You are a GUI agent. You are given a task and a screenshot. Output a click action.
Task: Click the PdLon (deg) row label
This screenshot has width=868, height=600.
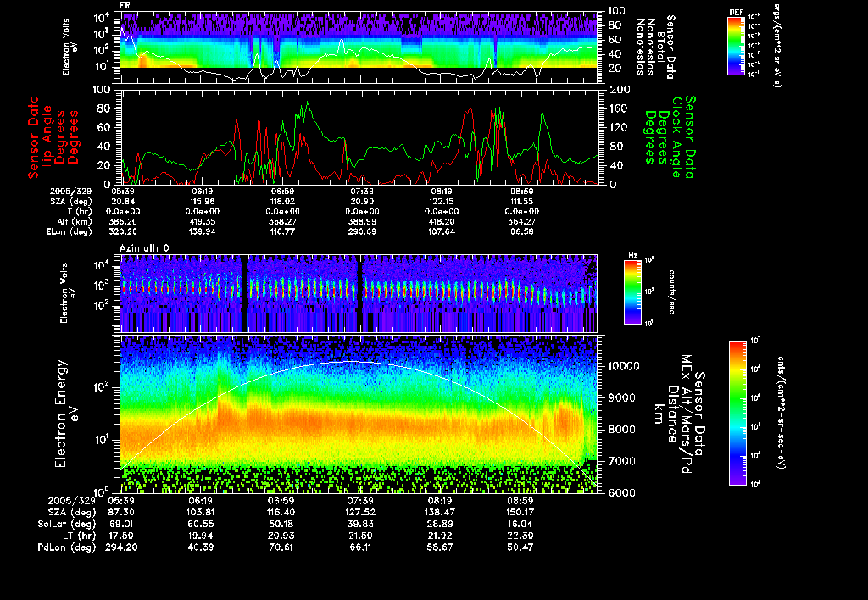click(x=66, y=547)
